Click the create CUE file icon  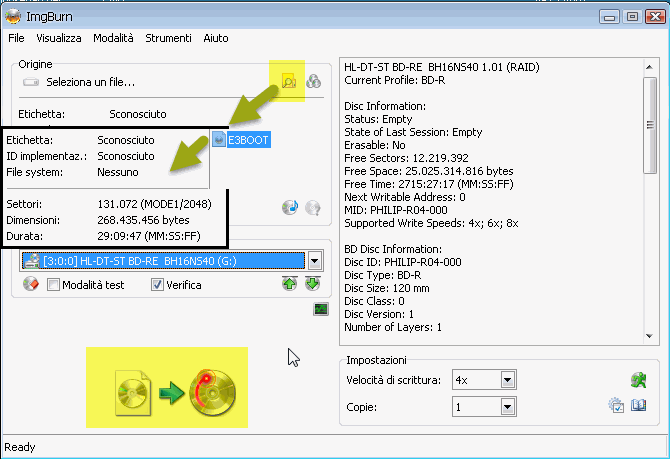click(x=314, y=81)
